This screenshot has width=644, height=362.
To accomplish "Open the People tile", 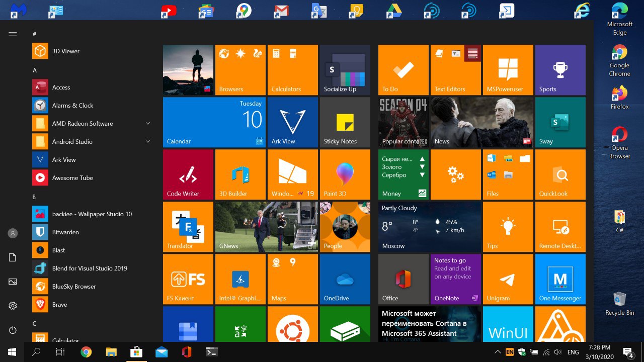I will click(345, 227).
